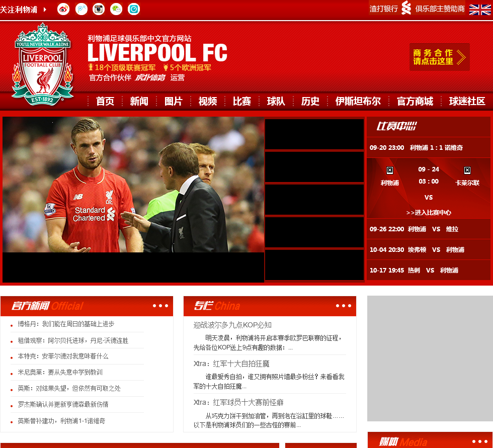Click the teal circular social icon

point(134,9)
